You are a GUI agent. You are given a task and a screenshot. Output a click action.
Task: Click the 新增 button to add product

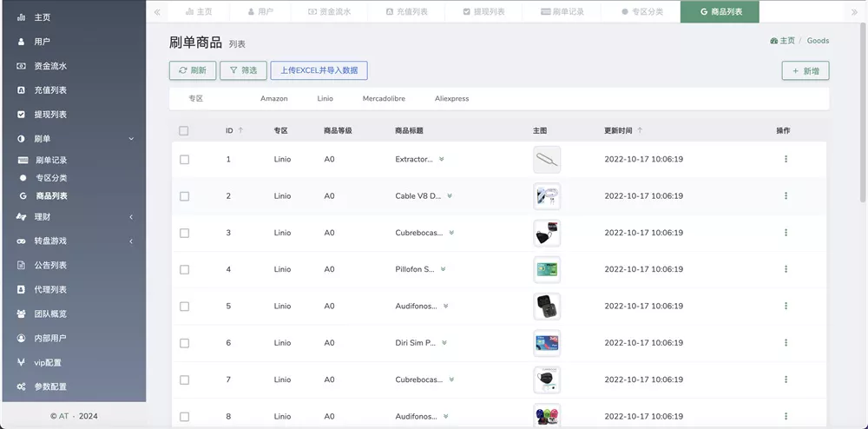[805, 70]
